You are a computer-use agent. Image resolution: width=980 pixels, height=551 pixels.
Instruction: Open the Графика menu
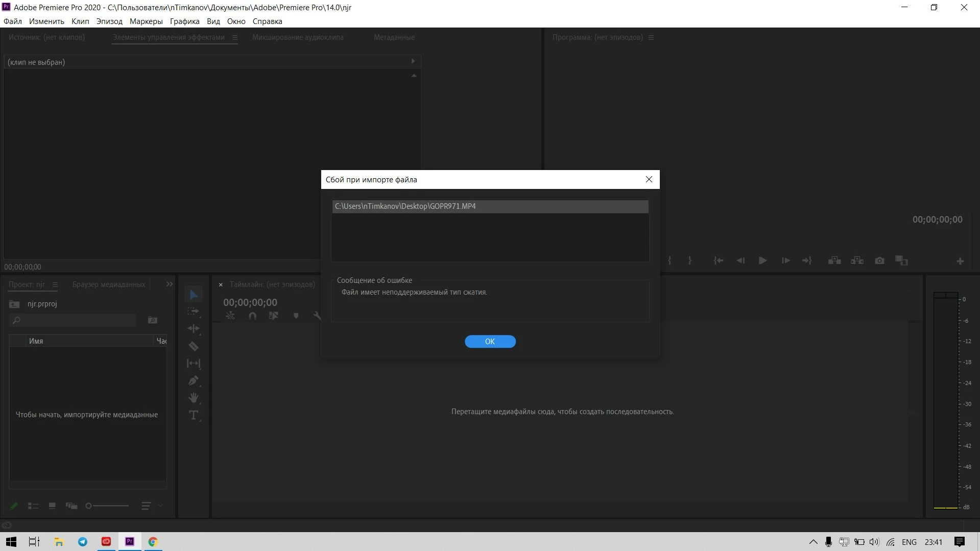coord(184,21)
